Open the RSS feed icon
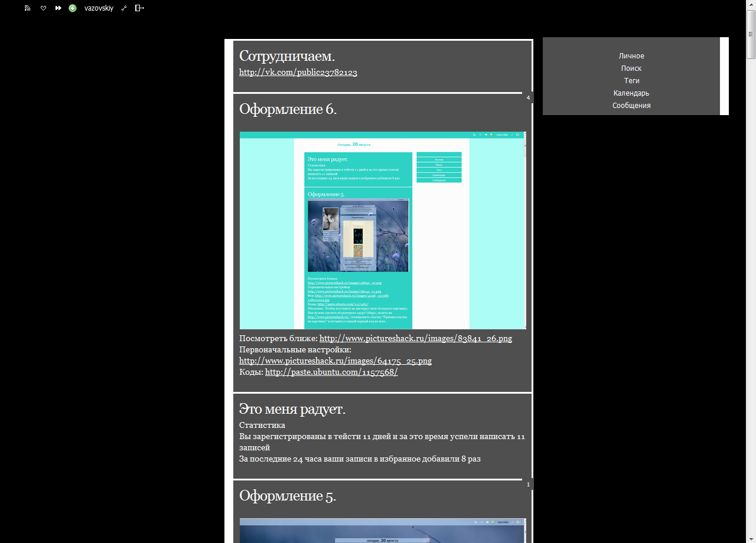The width and height of the screenshot is (756, 543). pyautogui.click(x=27, y=8)
